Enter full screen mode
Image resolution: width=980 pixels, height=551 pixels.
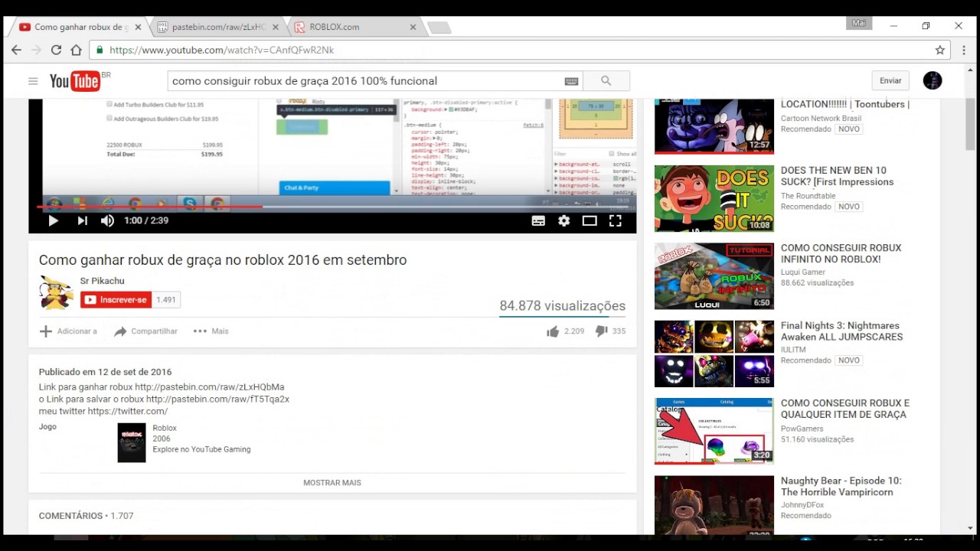click(615, 220)
